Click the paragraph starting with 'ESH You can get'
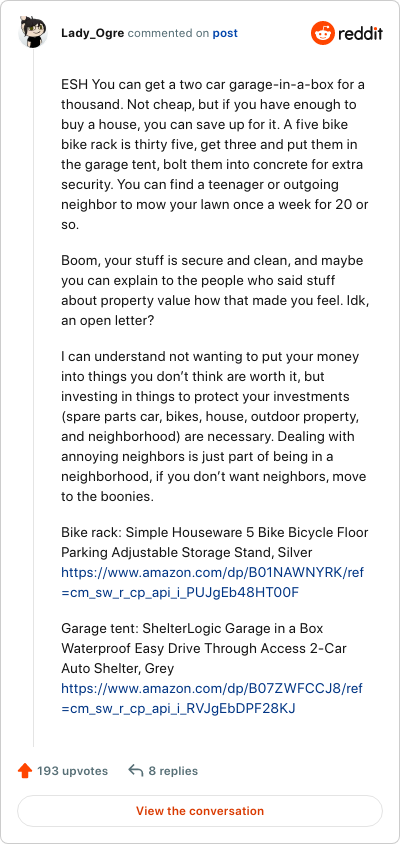This screenshot has height=844, width=400. click(215, 154)
